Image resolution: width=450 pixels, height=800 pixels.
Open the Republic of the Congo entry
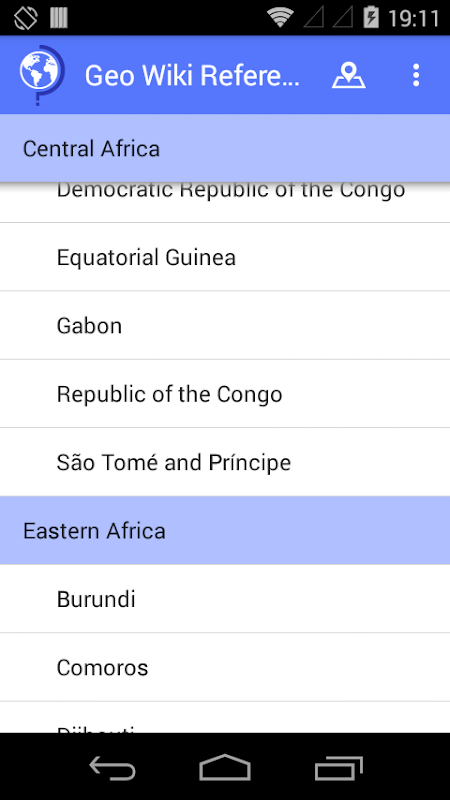point(225,394)
